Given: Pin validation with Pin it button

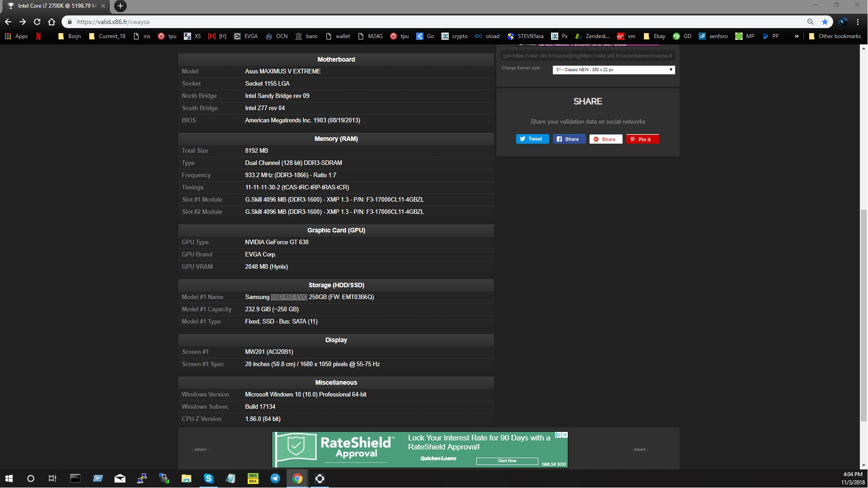Looking at the screenshot, I should tap(643, 139).
